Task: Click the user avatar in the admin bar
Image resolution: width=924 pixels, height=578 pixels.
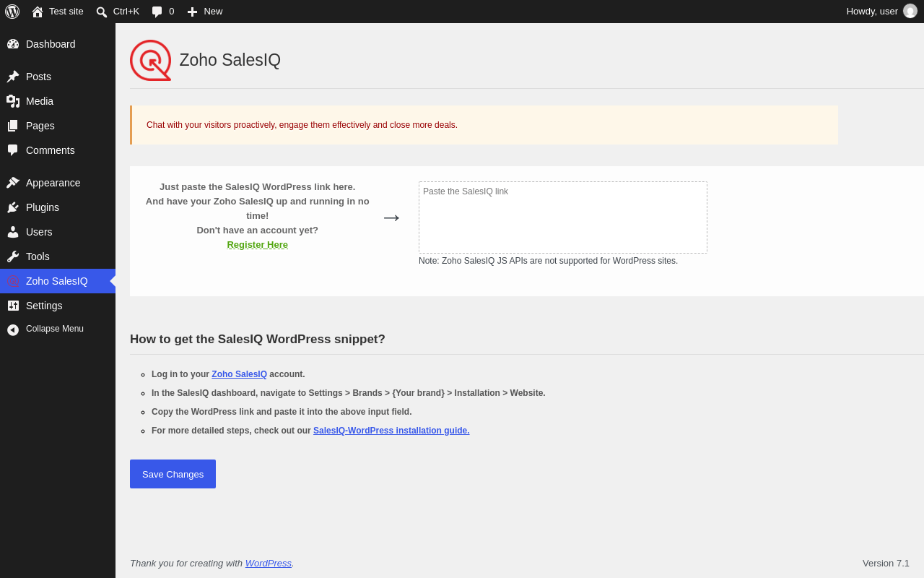Action: [x=910, y=11]
